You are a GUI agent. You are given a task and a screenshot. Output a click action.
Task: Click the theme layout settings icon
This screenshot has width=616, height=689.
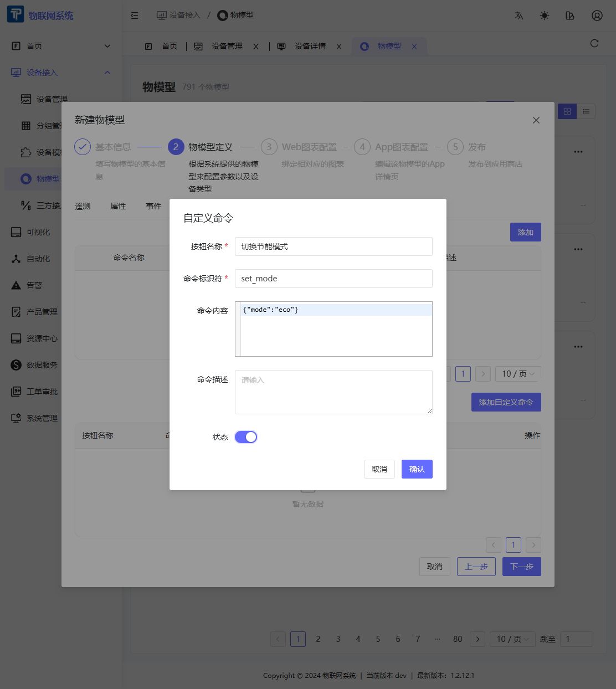(x=570, y=16)
